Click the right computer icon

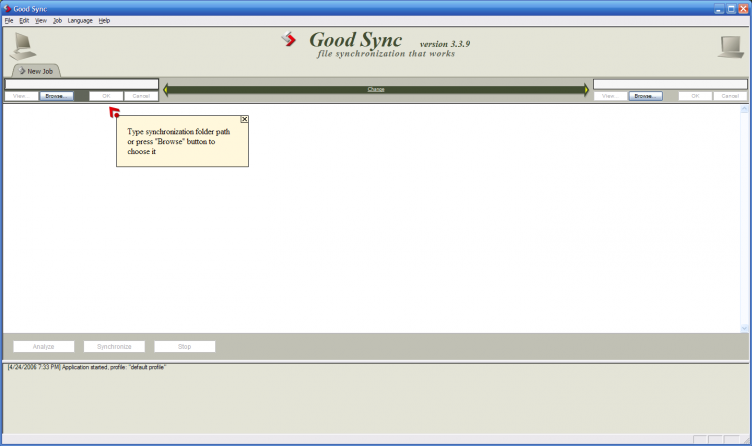729,45
